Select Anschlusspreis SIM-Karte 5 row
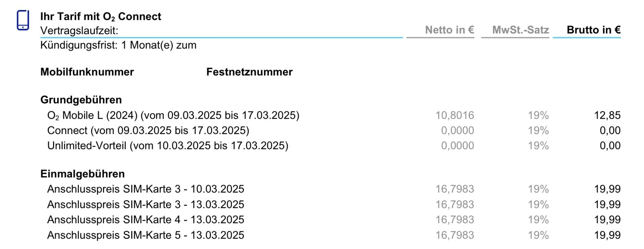Screen dimensions: 644x249 pos(145,235)
